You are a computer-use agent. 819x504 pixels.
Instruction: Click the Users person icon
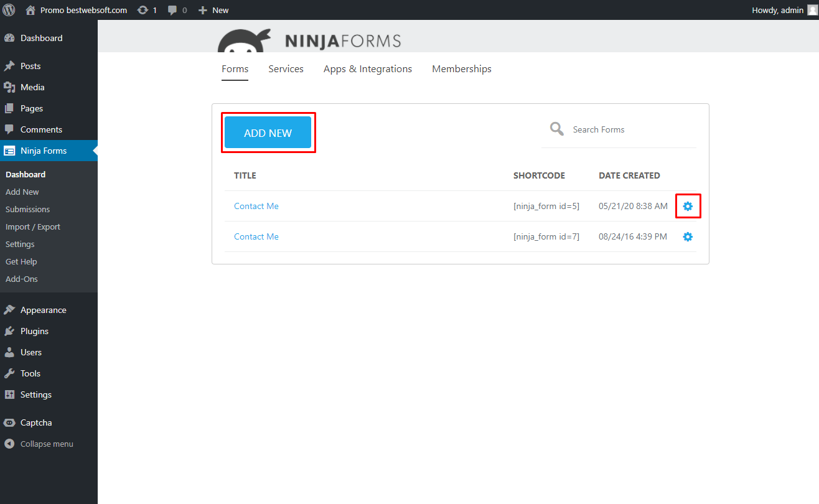[9, 352]
